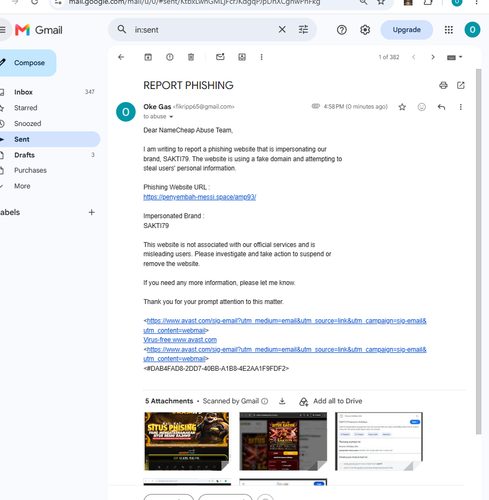Create a new label with plus

pos(92,212)
